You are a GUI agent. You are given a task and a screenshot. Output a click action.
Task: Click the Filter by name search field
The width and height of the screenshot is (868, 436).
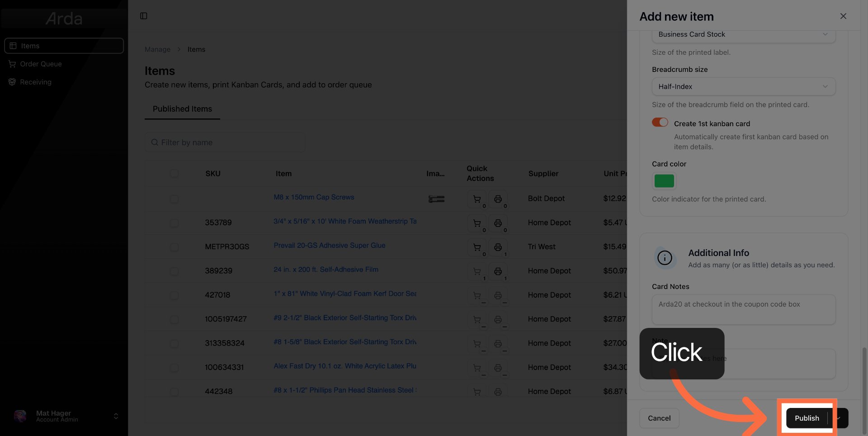[225, 142]
